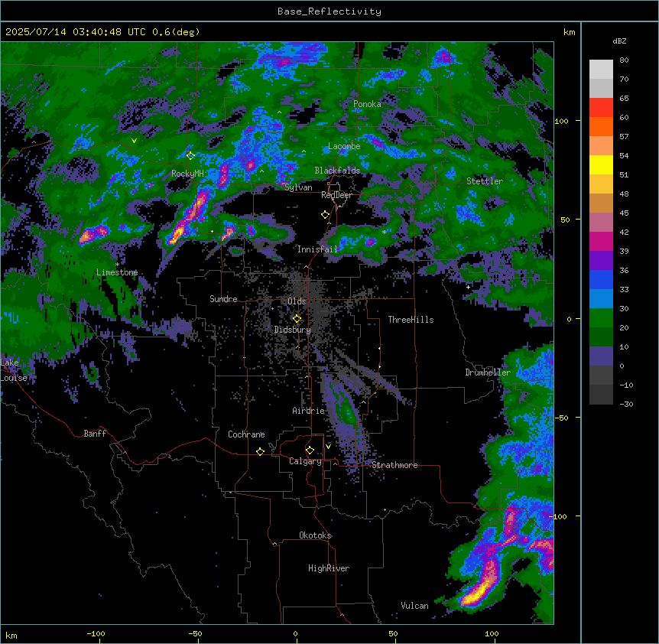Pick the light gray top swatch of legend
Viewport: 659px width, 644px height.
[601, 69]
